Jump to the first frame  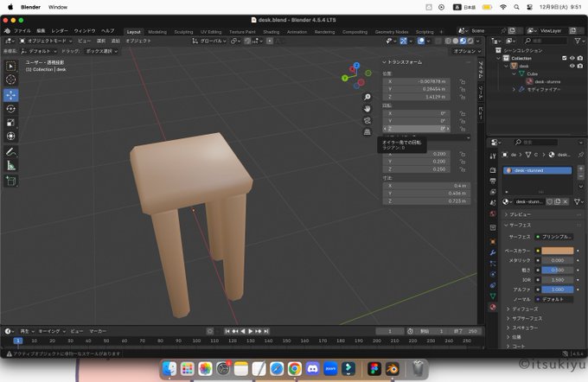coord(227,331)
